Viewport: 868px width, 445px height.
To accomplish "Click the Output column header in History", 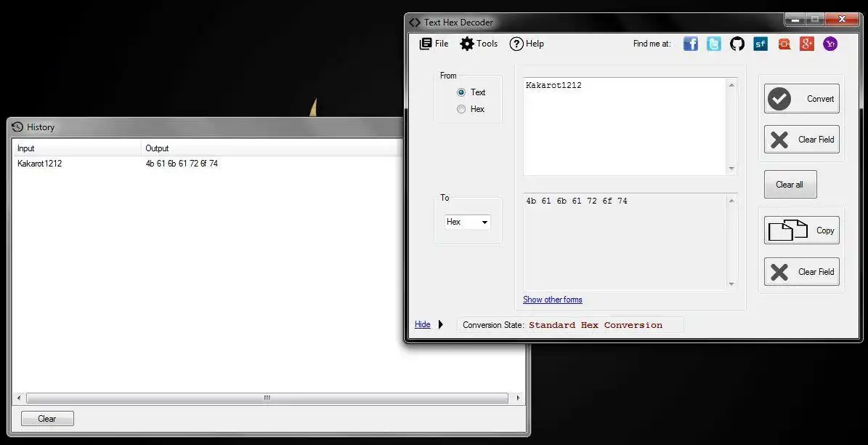I will pyautogui.click(x=271, y=148).
